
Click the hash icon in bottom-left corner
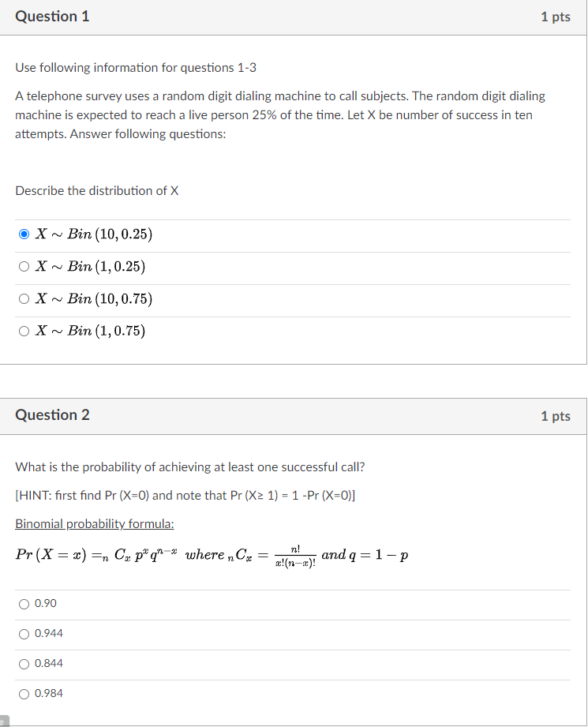tap(3, 721)
